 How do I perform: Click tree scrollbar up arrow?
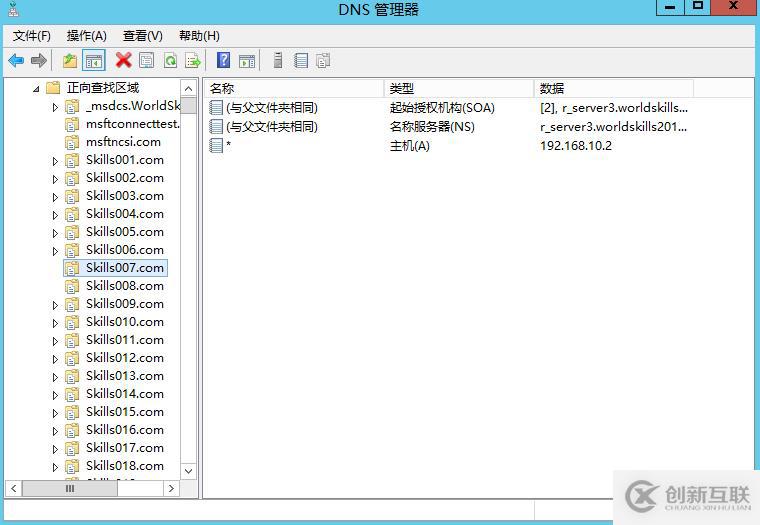click(189, 88)
